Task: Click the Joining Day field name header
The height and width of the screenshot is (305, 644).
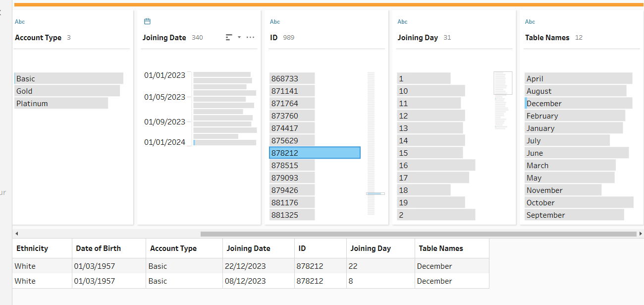Action: tap(418, 38)
